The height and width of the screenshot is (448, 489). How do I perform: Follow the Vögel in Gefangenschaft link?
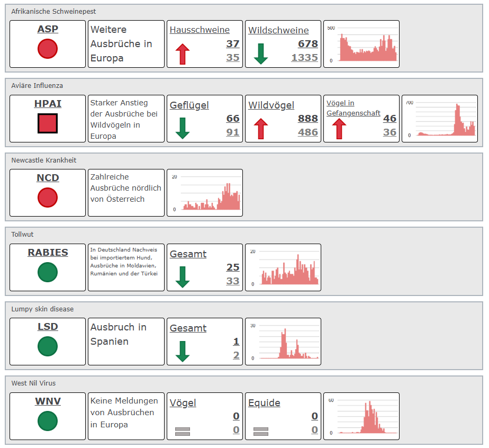pyautogui.click(x=353, y=108)
